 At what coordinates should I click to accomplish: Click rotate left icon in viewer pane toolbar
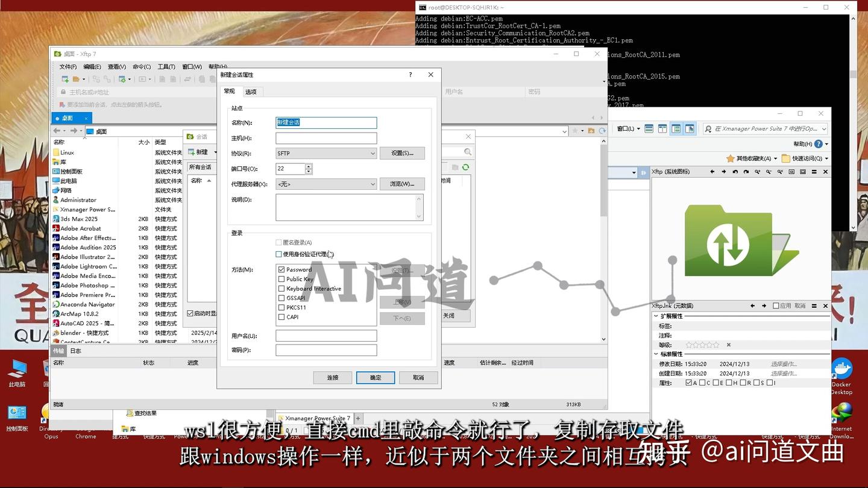[x=735, y=172]
